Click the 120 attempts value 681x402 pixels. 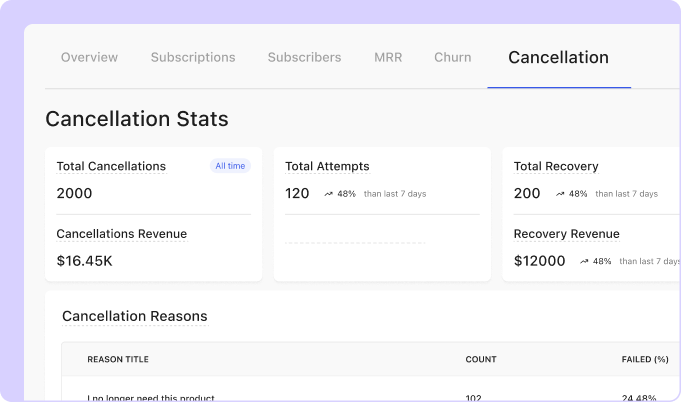297,193
